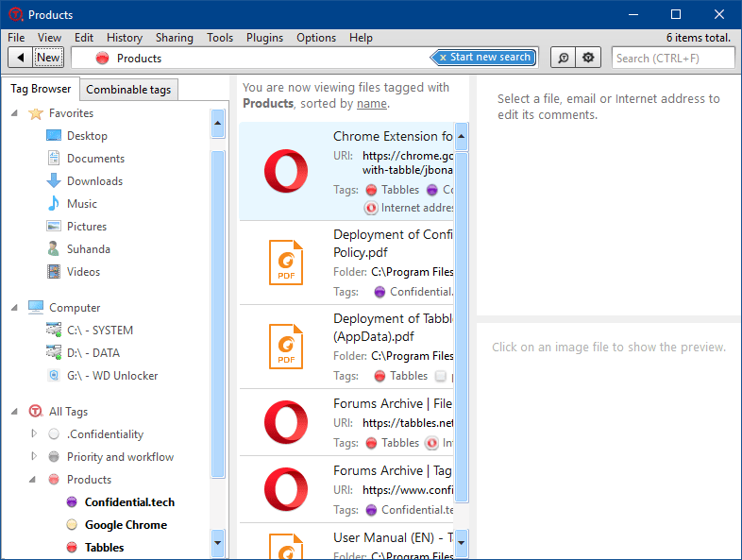Viewport: 742px width, 560px height.
Task: Click the Suhanda user icon
Action: 54,248
